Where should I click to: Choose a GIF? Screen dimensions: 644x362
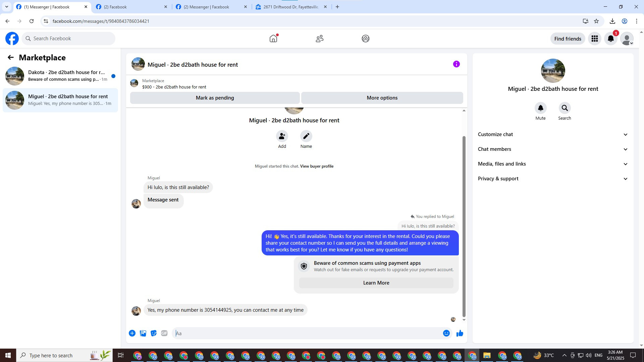pos(164,333)
